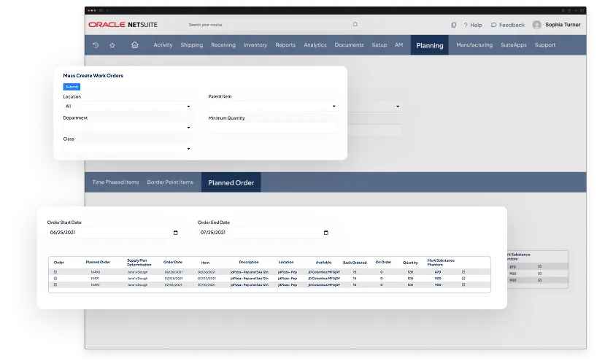The image size is (597, 364).
Task: Click the blue Submit button
Action: pyautogui.click(x=72, y=87)
